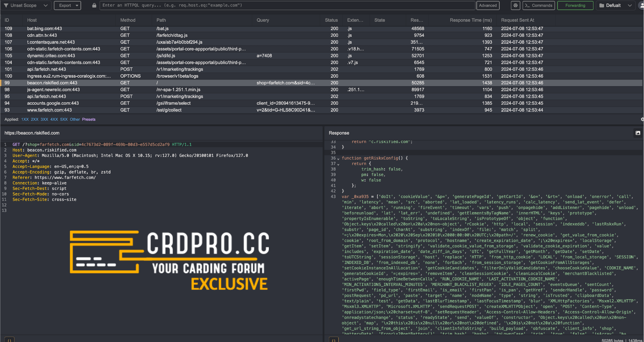Sort table by Host column header

click(32, 20)
